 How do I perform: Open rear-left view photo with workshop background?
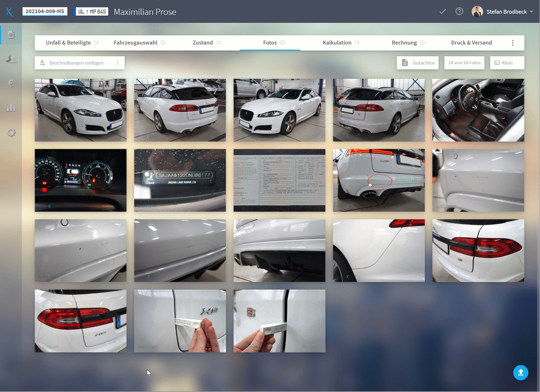[x=180, y=110]
